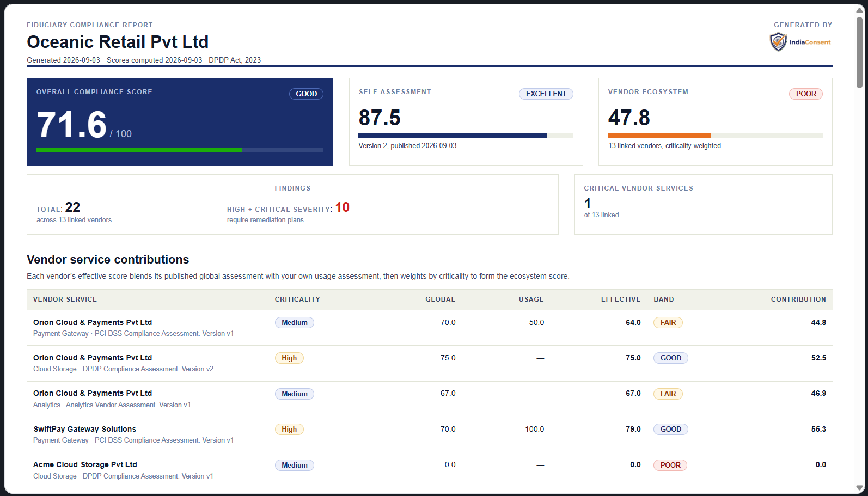Screen dimensions: 868x496
Task: Click the GOOD band for effective 79.0
Action: pyautogui.click(x=671, y=429)
